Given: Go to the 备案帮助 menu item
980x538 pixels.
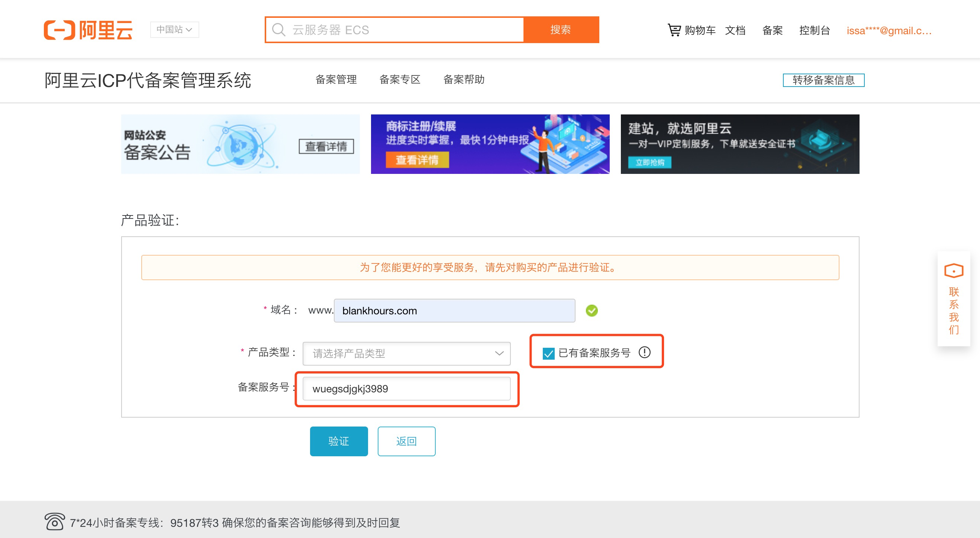Looking at the screenshot, I should 464,80.
